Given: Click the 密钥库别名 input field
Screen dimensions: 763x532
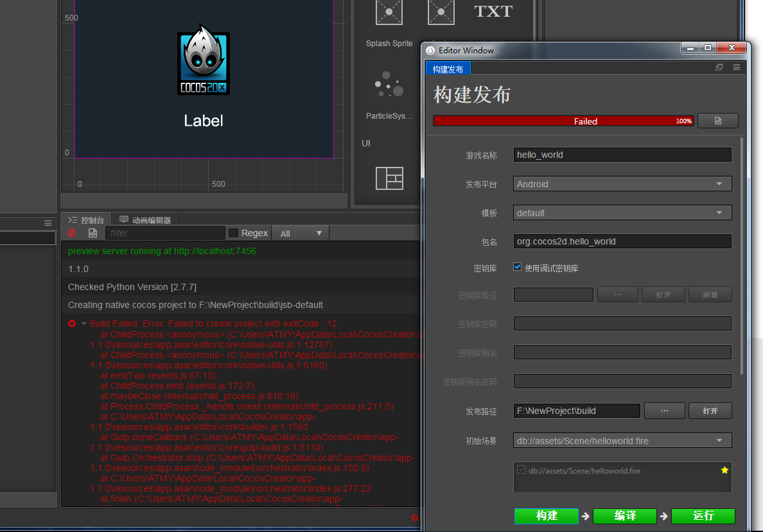Looking at the screenshot, I should 622,352.
